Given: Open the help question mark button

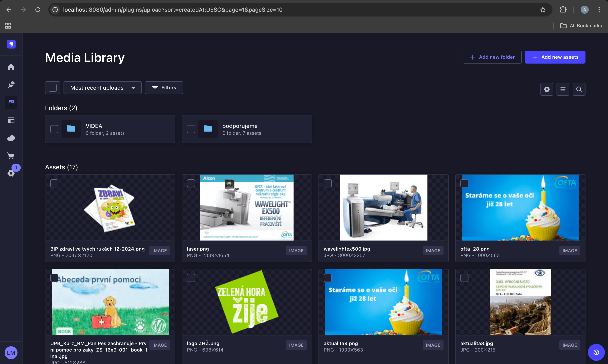Looking at the screenshot, I should pyautogui.click(x=596, y=352).
